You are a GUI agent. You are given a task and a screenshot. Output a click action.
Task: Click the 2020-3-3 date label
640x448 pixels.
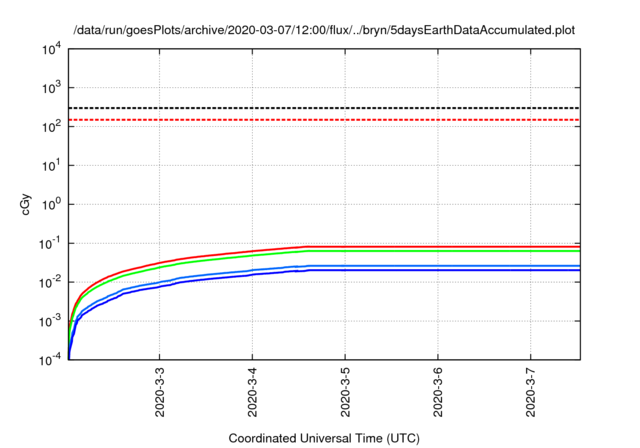(x=160, y=392)
